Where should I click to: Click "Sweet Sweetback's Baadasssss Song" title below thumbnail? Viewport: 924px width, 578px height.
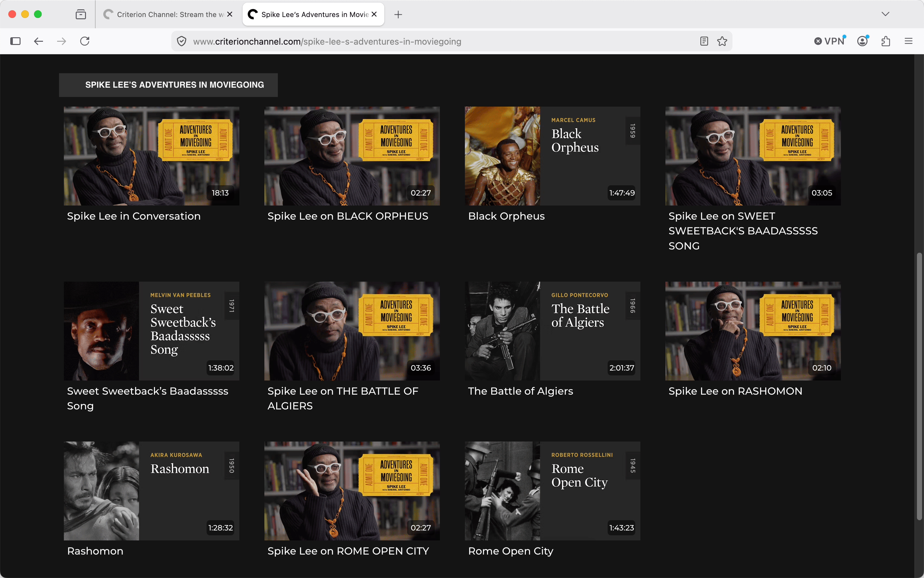point(147,398)
